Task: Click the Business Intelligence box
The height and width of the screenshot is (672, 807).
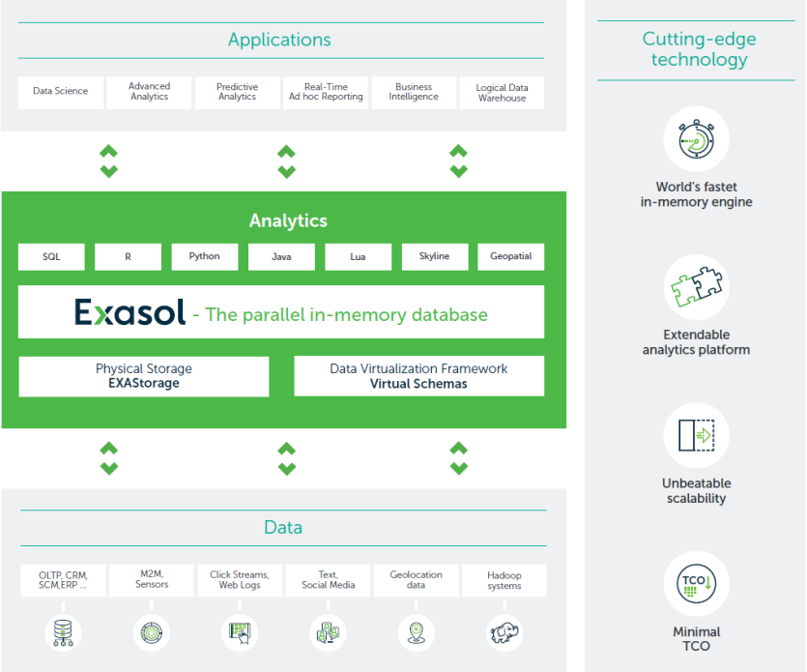Action: (414, 93)
